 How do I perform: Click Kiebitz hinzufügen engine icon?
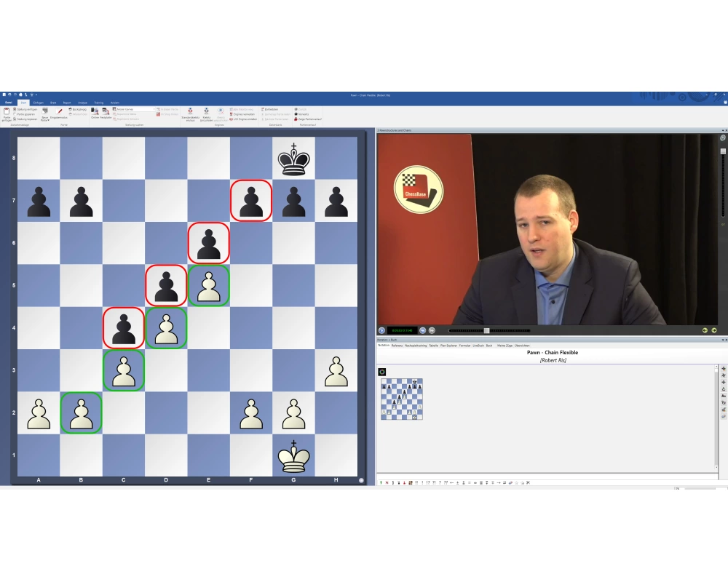pos(206,112)
